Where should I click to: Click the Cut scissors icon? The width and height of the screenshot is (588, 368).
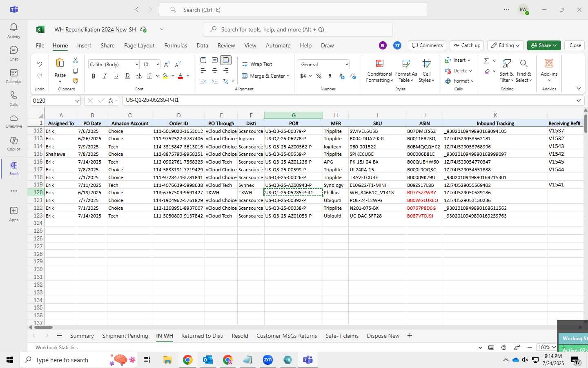click(x=76, y=60)
